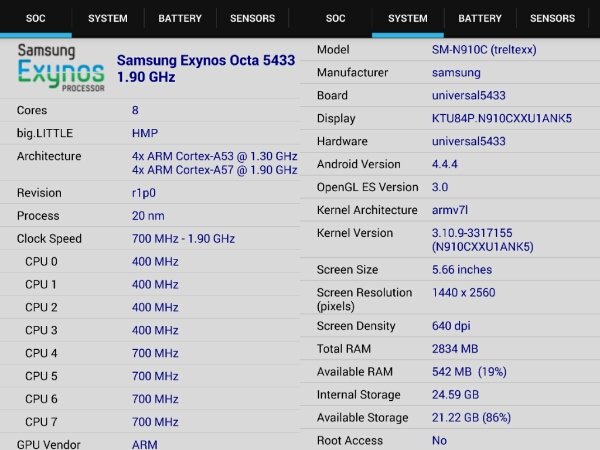Select the Board value universal5433
The image size is (600, 450).
(469, 95)
